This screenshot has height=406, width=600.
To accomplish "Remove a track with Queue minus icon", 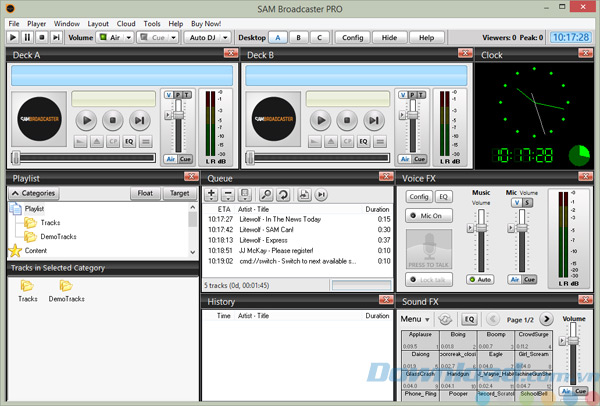I will coord(228,195).
